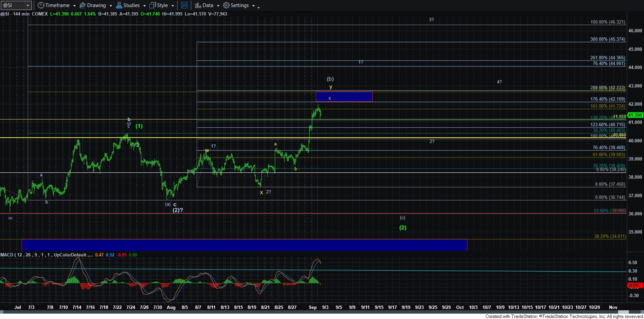Click the '123.60% (40.715)' Fibonacci label

[608, 125]
